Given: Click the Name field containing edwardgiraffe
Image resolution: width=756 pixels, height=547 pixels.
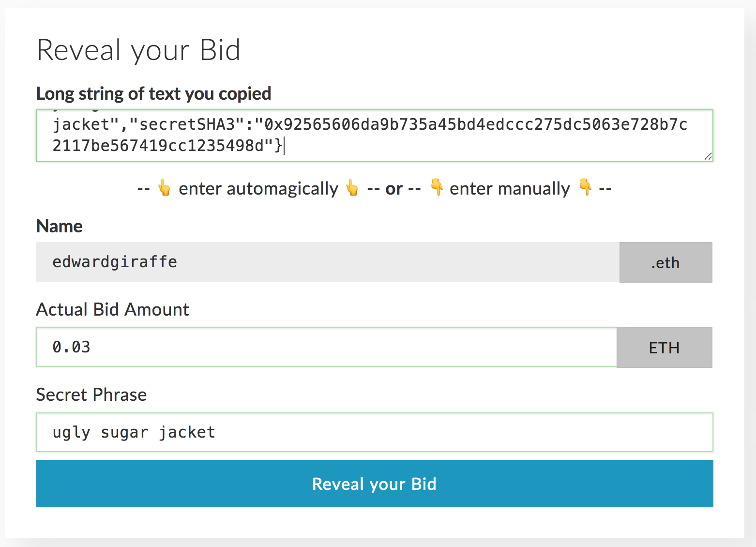Looking at the screenshot, I should click(x=327, y=262).
